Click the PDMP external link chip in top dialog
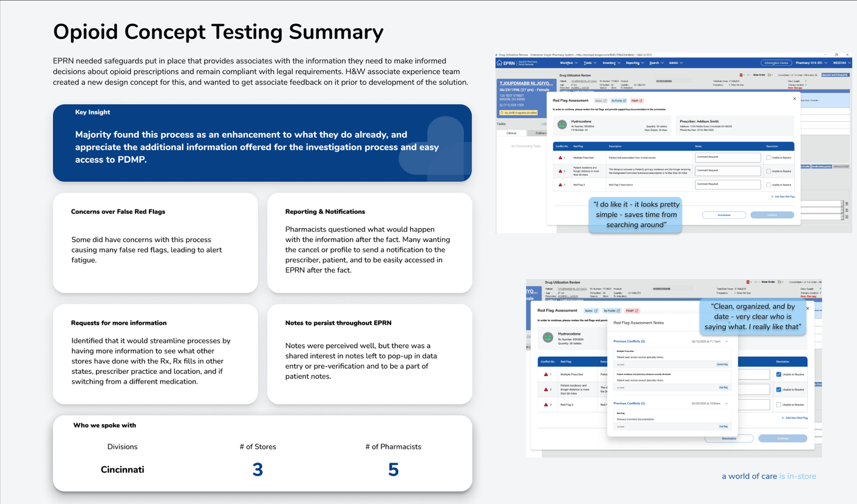The height and width of the screenshot is (504, 857). [x=637, y=101]
